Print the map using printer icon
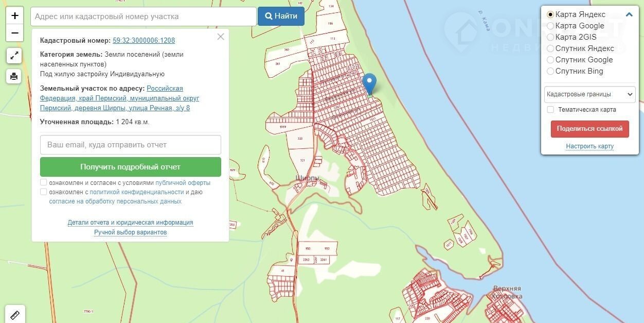644x323 pixels. click(14, 76)
